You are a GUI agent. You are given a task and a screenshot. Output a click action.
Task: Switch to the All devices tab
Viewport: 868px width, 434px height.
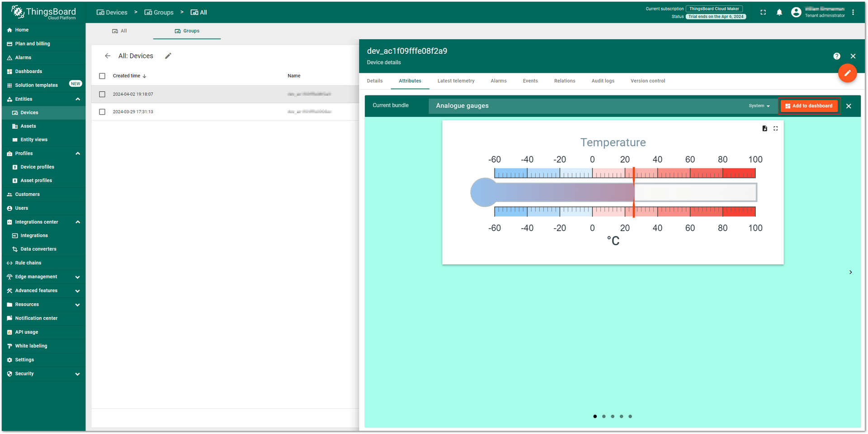(x=119, y=31)
